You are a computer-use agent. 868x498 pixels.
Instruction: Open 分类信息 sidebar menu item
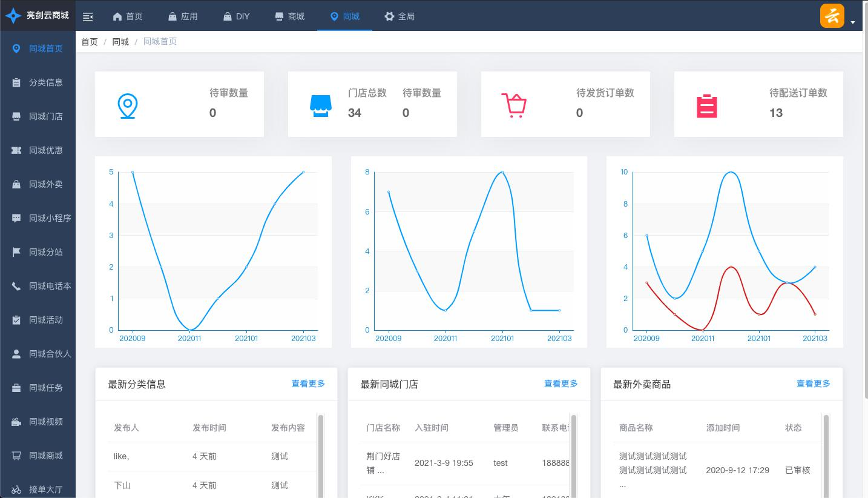(38, 82)
